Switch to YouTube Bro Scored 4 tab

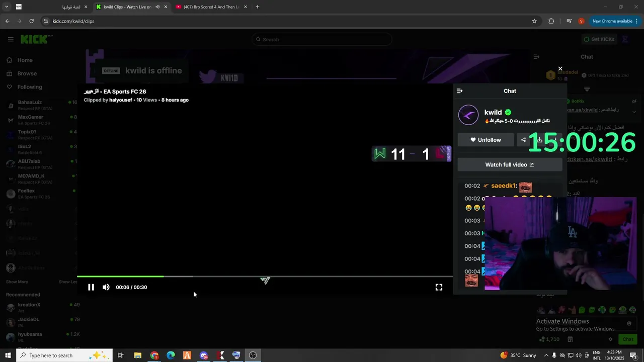tap(211, 7)
